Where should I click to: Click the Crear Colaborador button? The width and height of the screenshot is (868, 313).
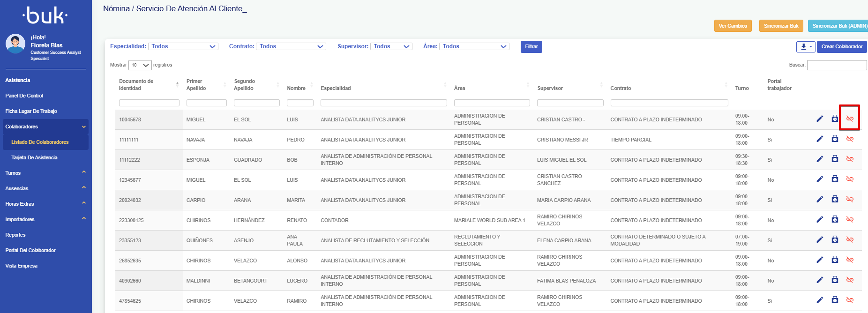841,47
